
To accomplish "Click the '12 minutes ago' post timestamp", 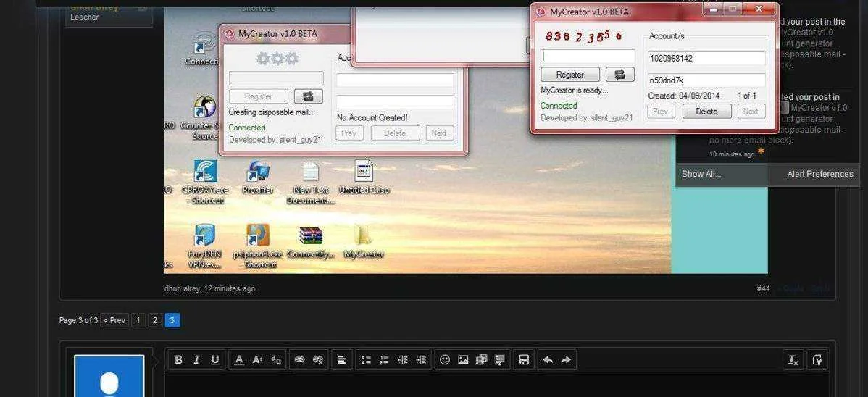I will [230, 288].
